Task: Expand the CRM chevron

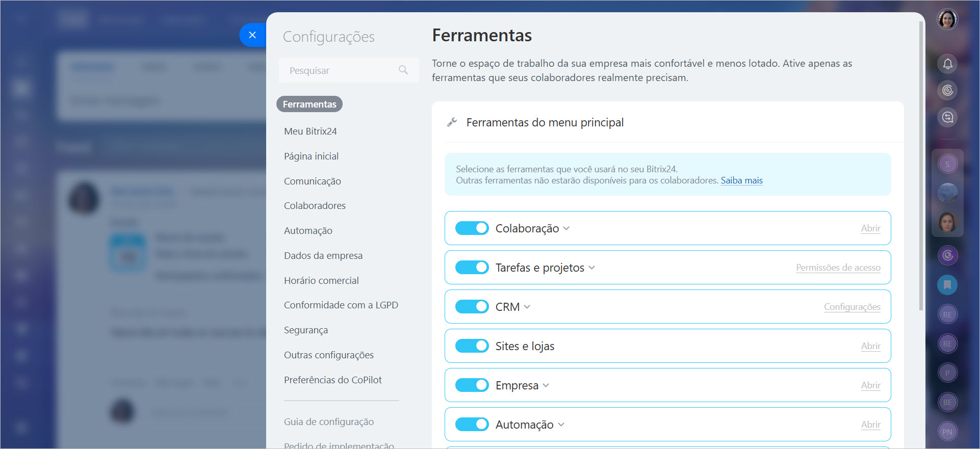Action: pyautogui.click(x=527, y=307)
